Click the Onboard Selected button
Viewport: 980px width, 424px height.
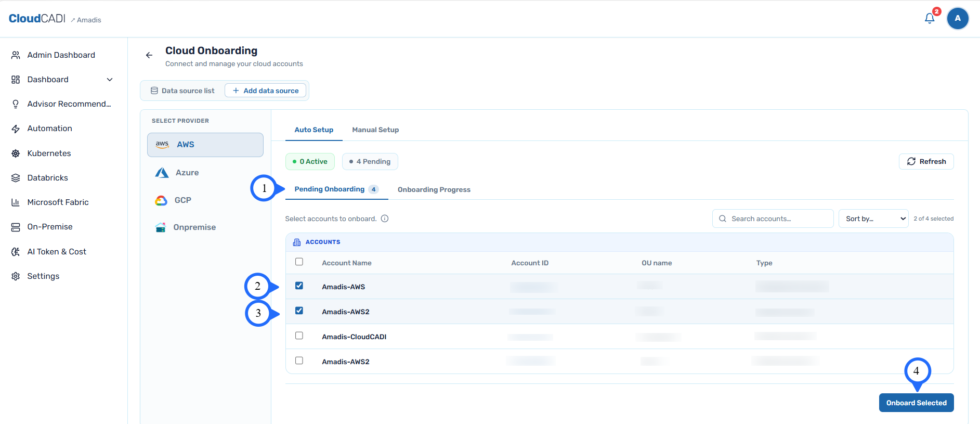tap(917, 403)
